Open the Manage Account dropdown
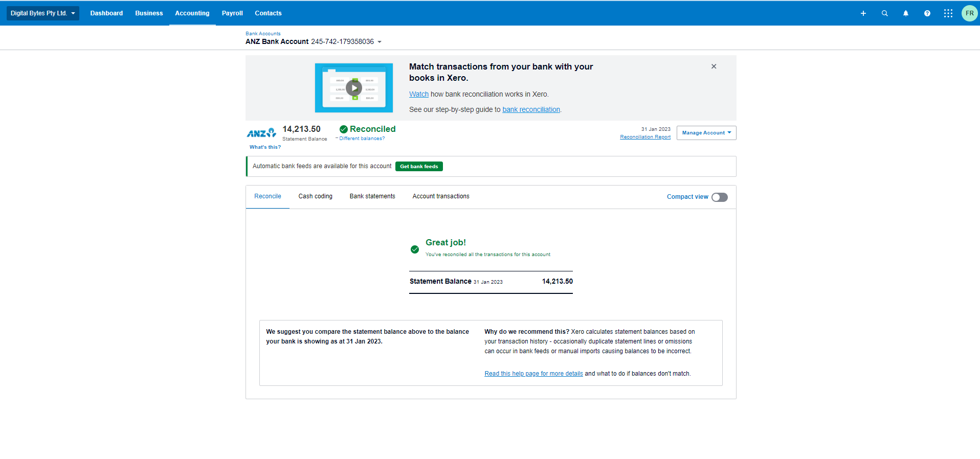 pos(706,133)
